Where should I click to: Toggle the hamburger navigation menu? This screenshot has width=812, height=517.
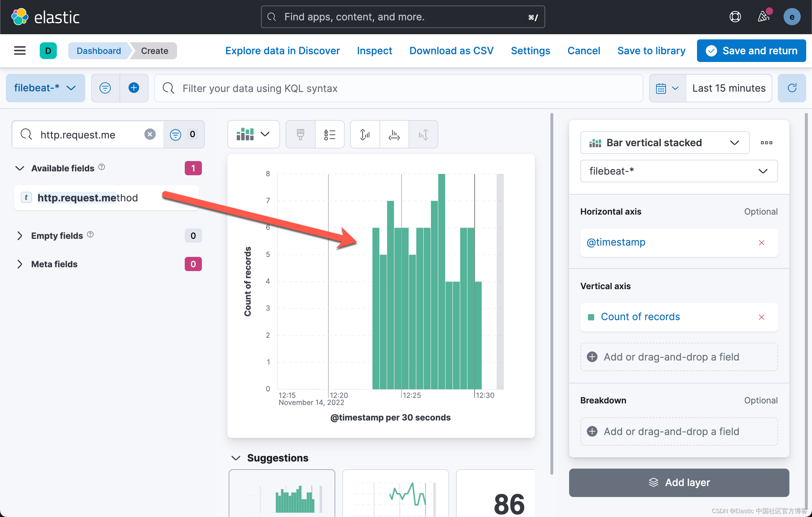pos(20,51)
